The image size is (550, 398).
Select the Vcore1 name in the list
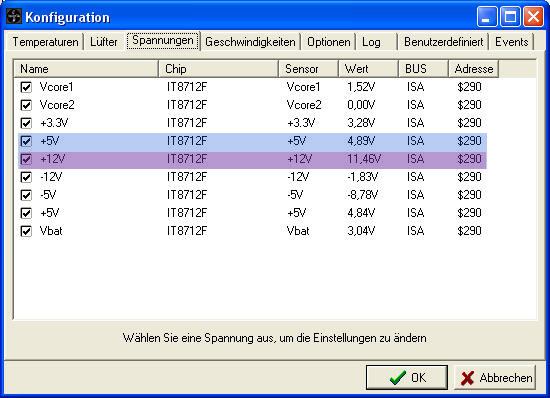(x=56, y=87)
